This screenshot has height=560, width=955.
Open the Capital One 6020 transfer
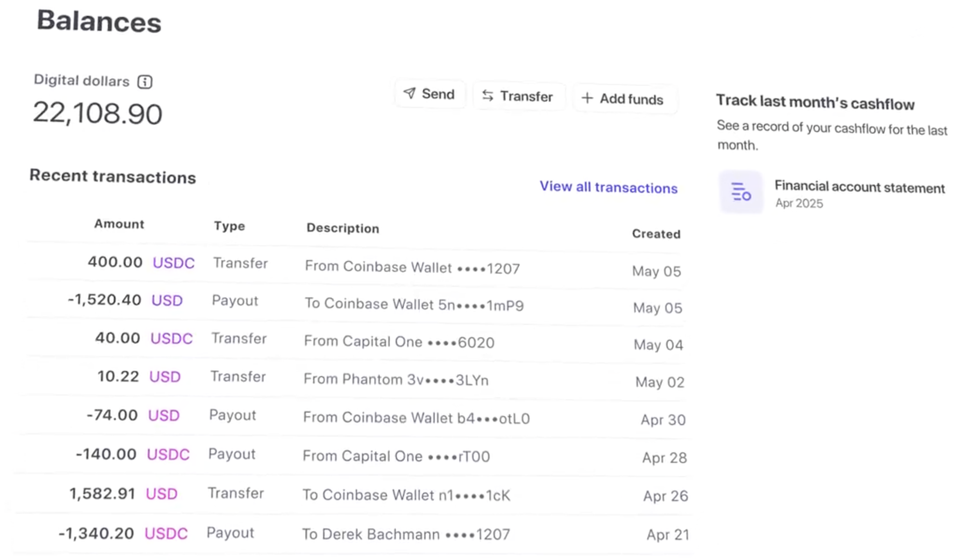pyautogui.click(x=399, y=342)
